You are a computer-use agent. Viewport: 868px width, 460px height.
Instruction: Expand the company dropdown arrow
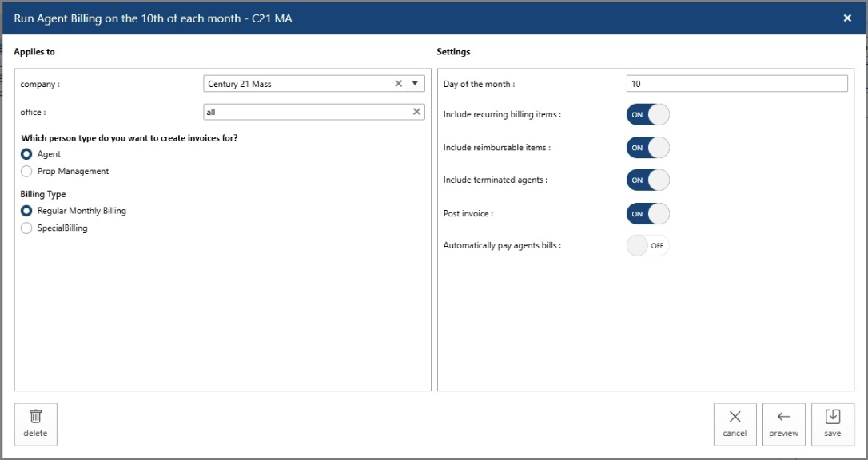point(415,84)
